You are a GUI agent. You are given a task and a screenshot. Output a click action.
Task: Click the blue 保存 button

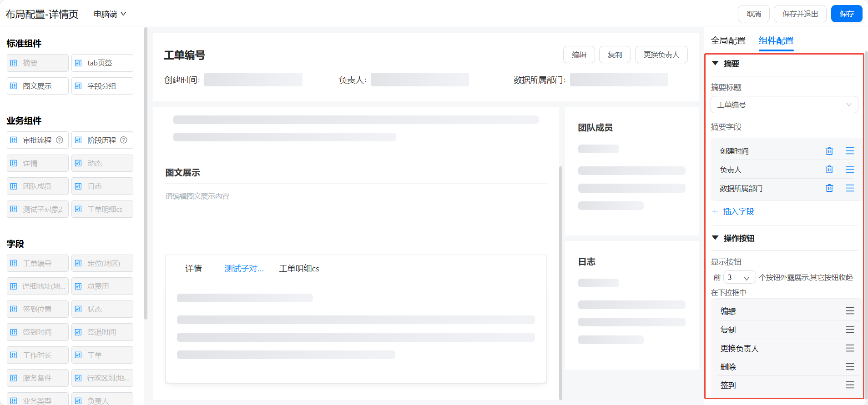[847, 14]
